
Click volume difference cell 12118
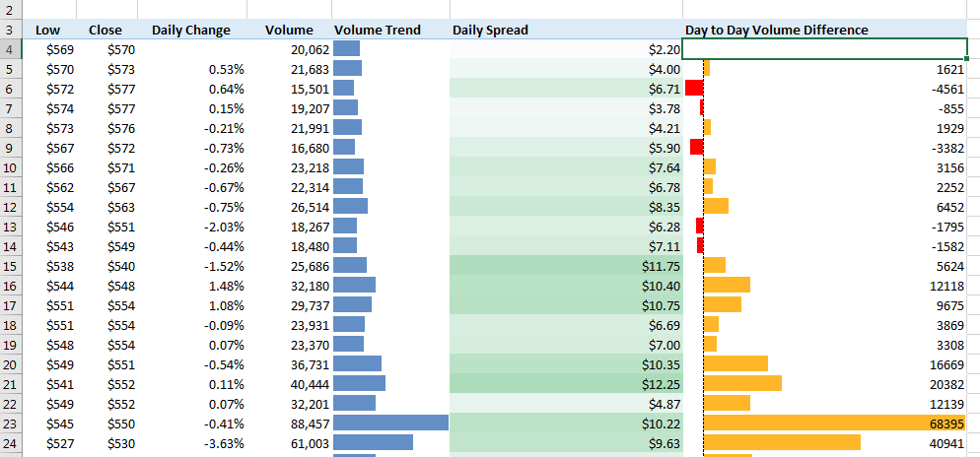click(825, 286)
